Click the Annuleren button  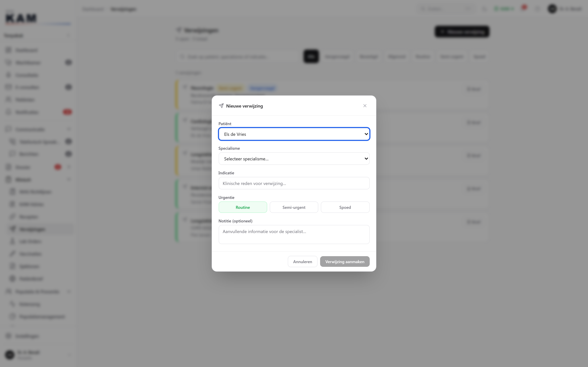(x=302, y=262)
